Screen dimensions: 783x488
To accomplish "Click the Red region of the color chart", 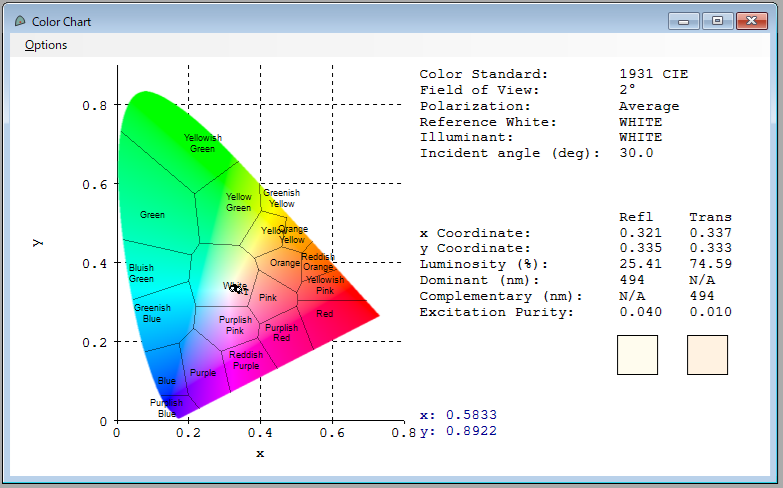I will click(x=325, y=314).
